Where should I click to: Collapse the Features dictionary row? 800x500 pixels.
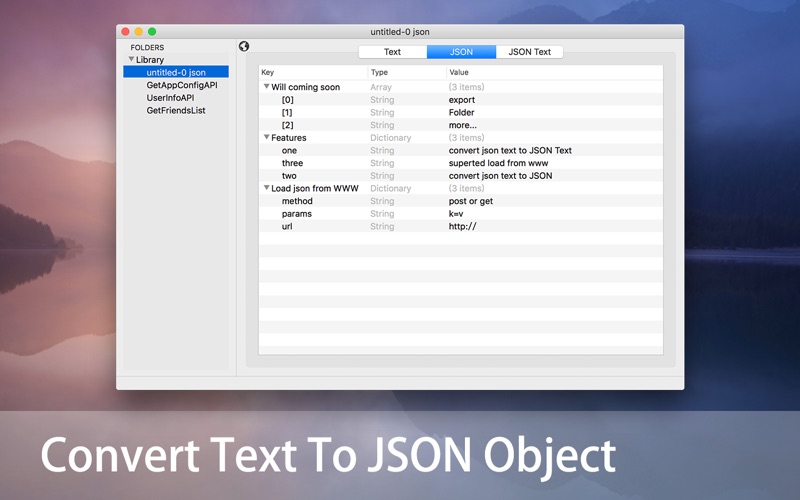[x=266, y=137]
